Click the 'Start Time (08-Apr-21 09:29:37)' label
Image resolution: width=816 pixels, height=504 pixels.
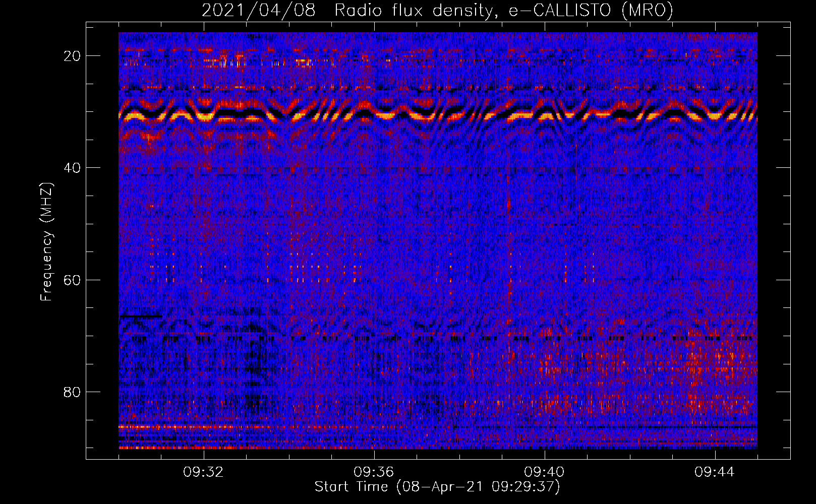[x=437, y=487]
